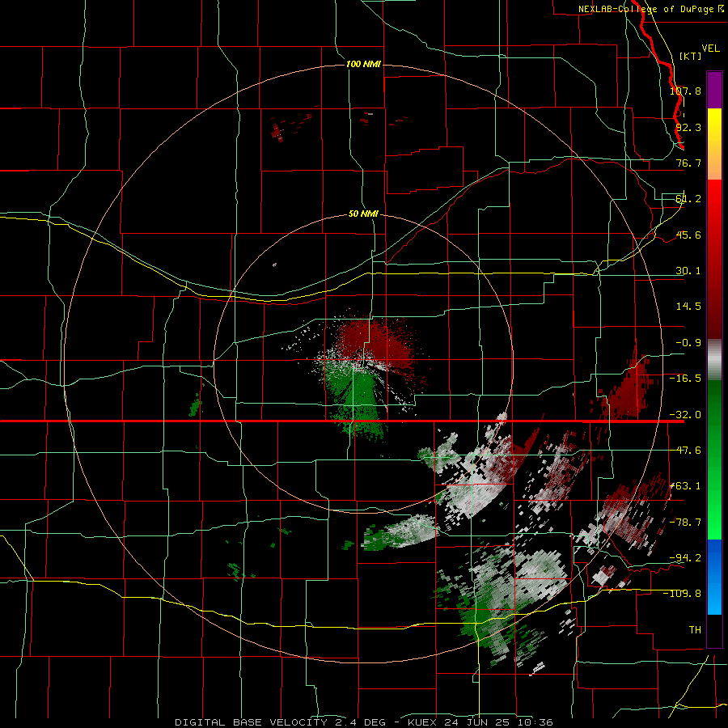The image size is (728, 728).
Task: Click the 61.2 velocity scale value
Action: tap(688, 199)
